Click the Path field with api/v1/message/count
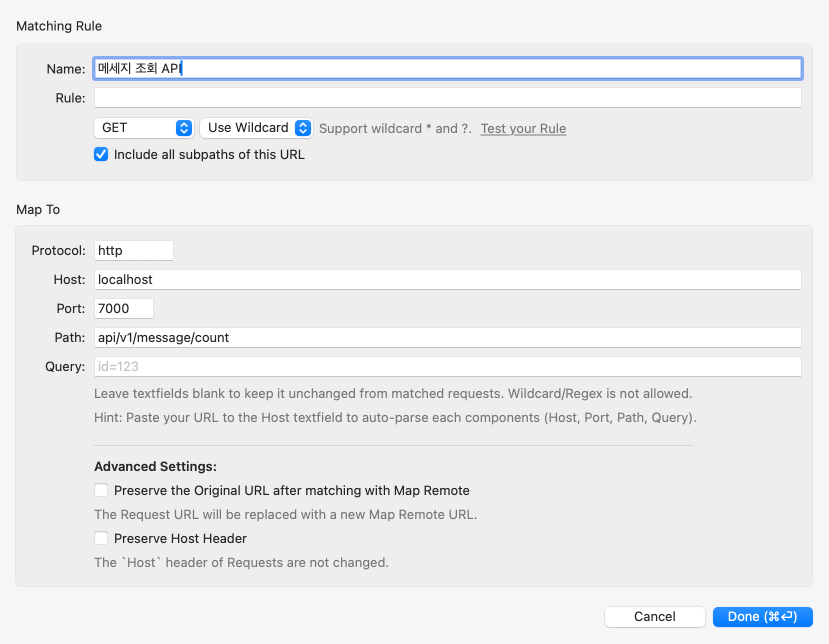This screenshot has width=829, height=644. point(447,337)
